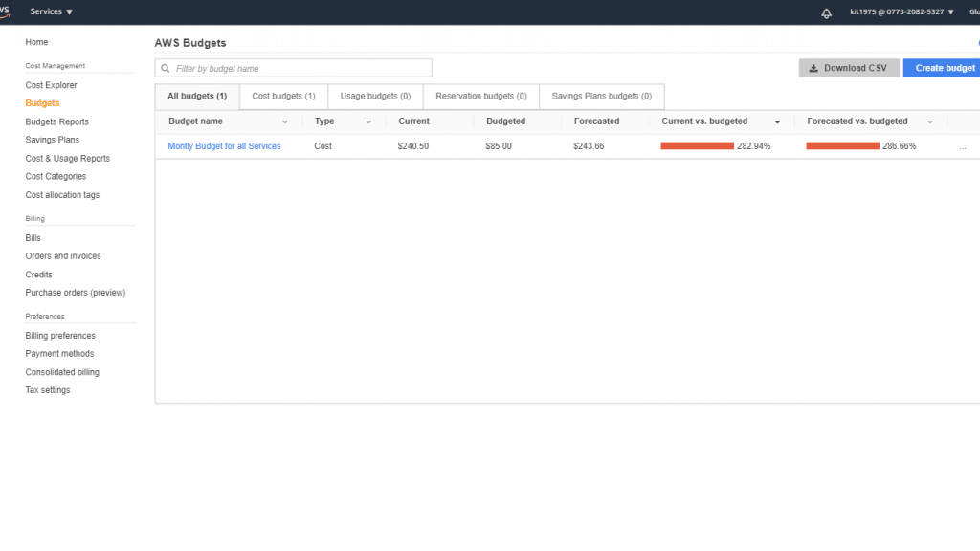Open the kit1975 account dropdown
The width and height of the screenshot is (980, 551).
click(902, 11)
